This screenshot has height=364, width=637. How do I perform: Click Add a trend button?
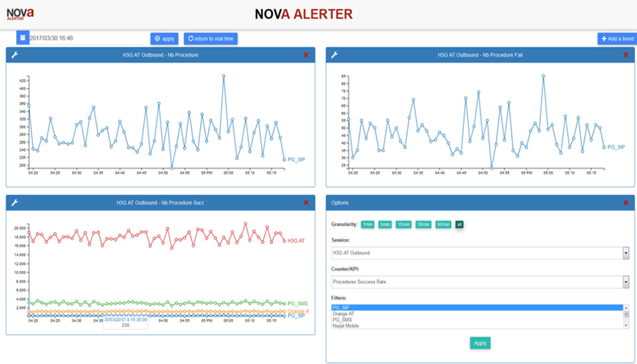click(x=617, y=39)
